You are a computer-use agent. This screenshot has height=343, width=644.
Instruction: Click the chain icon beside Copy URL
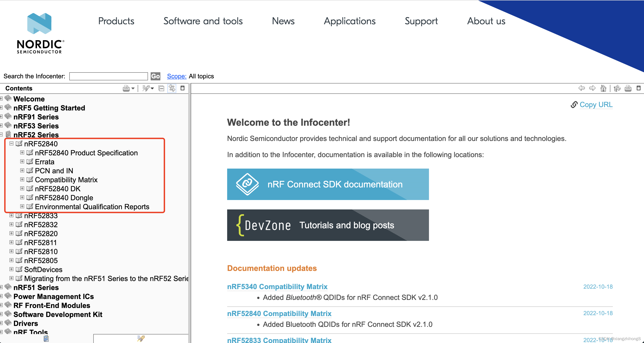[x=574, y=105]
